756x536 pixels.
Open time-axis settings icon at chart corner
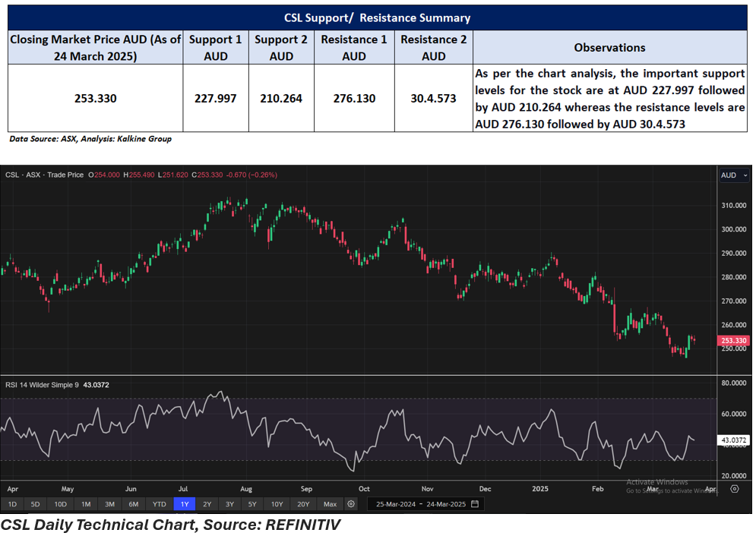click(x=734, y=489)
